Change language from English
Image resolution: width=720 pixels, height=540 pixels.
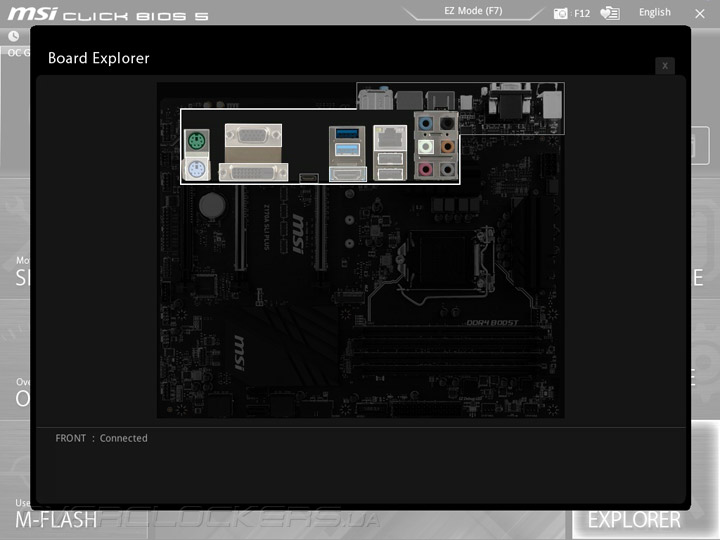click(x=655, y=12)
